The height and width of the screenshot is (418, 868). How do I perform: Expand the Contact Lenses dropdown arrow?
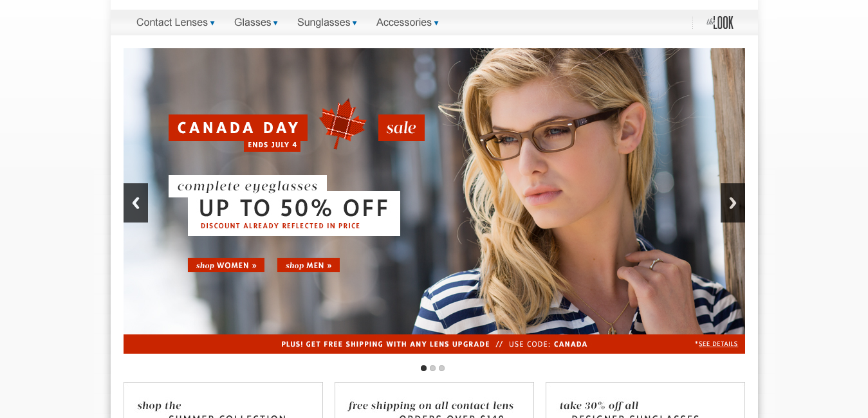click(x=212, y=23)
